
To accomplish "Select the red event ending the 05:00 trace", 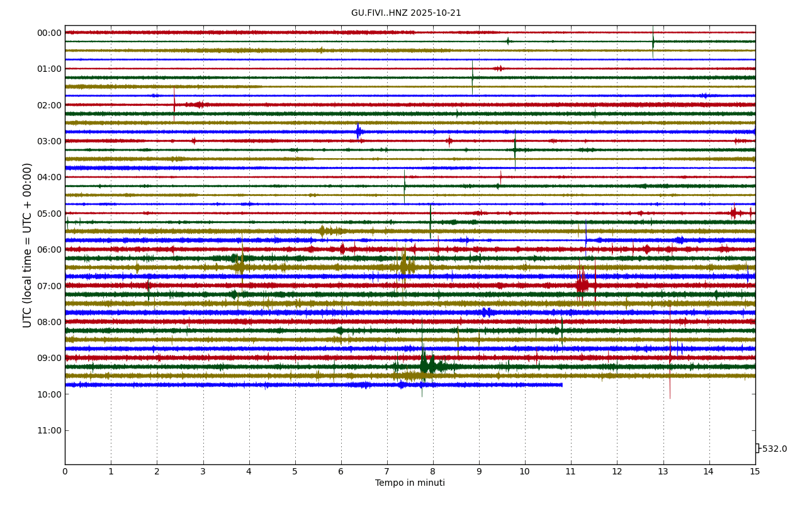I will [x=735, y=213].
